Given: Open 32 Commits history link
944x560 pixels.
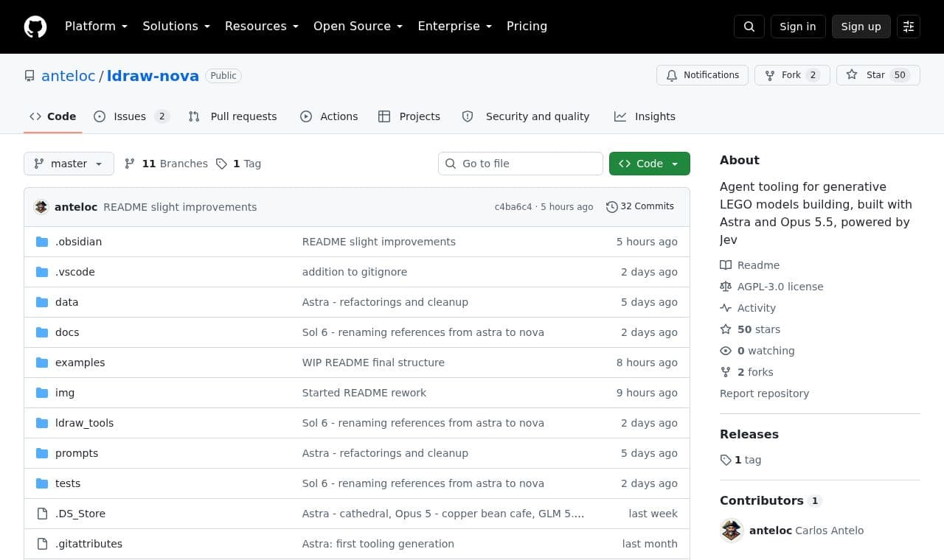Looking at the screenshot, I should [x=640, y=207].
